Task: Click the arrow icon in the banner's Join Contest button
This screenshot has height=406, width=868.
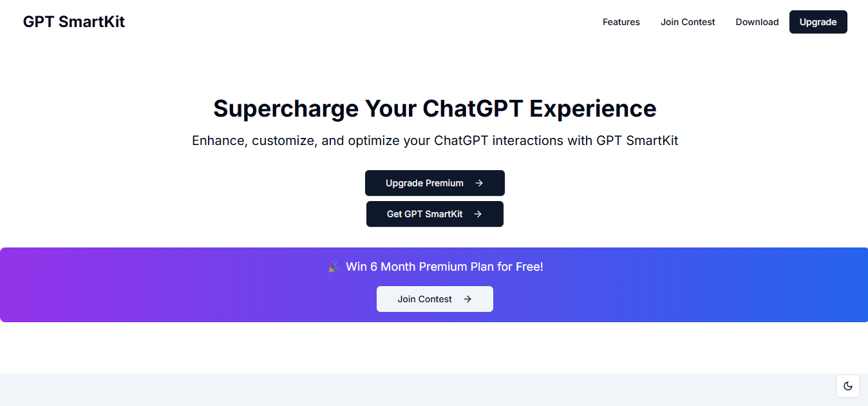Action: pos(467,299)
